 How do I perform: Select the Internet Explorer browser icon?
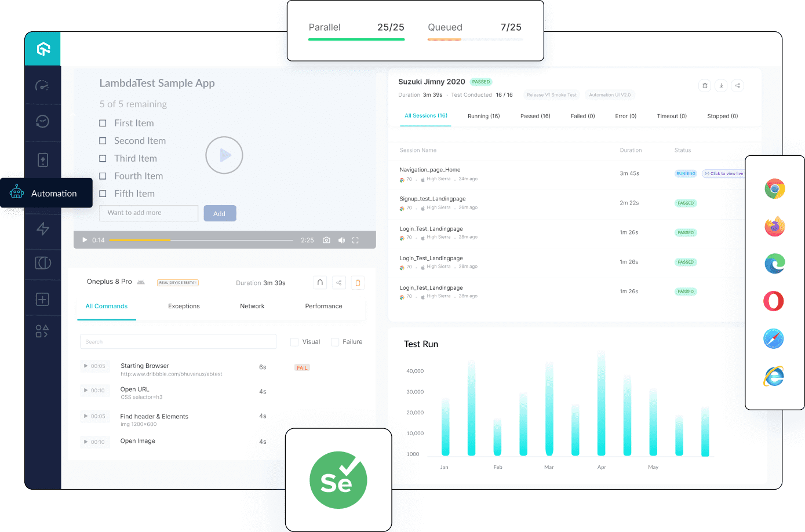point(774,376)
